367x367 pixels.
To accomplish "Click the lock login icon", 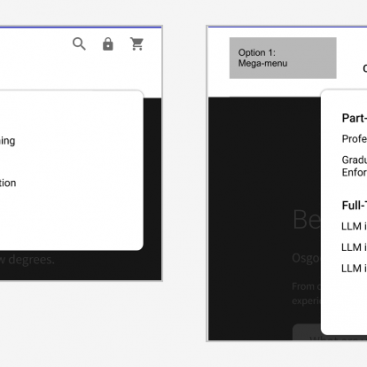I will pos(108,44).
